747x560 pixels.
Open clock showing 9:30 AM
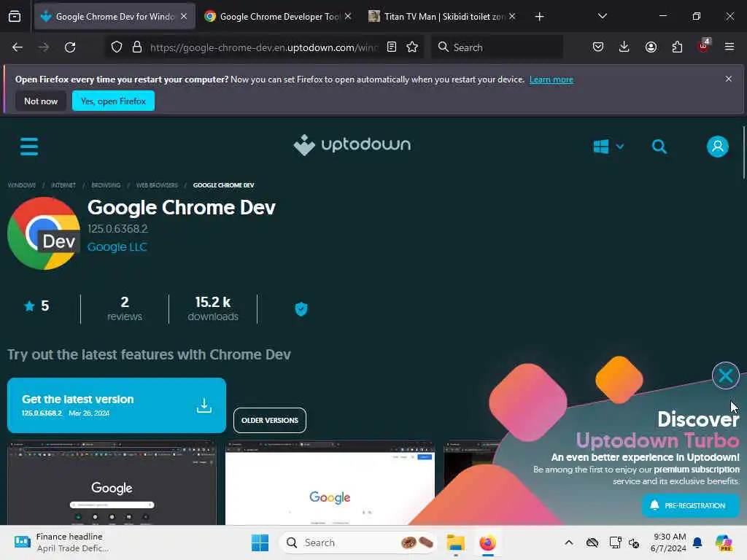click(x=668, y=542)
